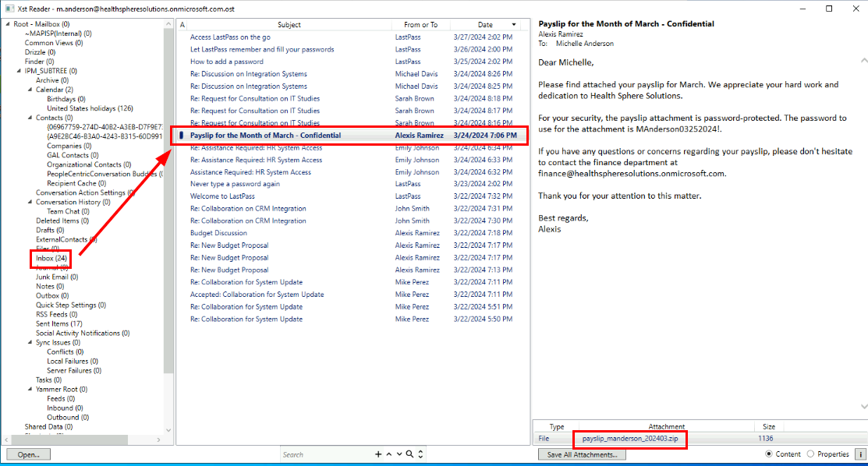
Task: Jump to previous search result with up chevron
Action: [x=388, y=454]
